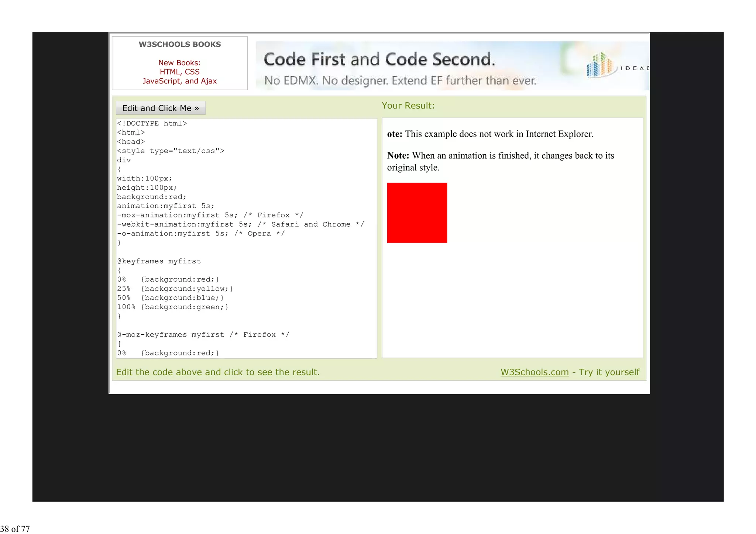This screenshot has width=756, height=534.
Task: Open the Code First and Code Second banner
Action: click(x=379, y=59)
